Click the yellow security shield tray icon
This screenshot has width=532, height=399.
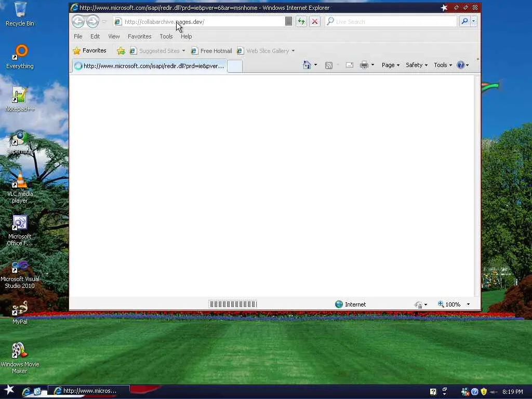click(x=484, y=392)
